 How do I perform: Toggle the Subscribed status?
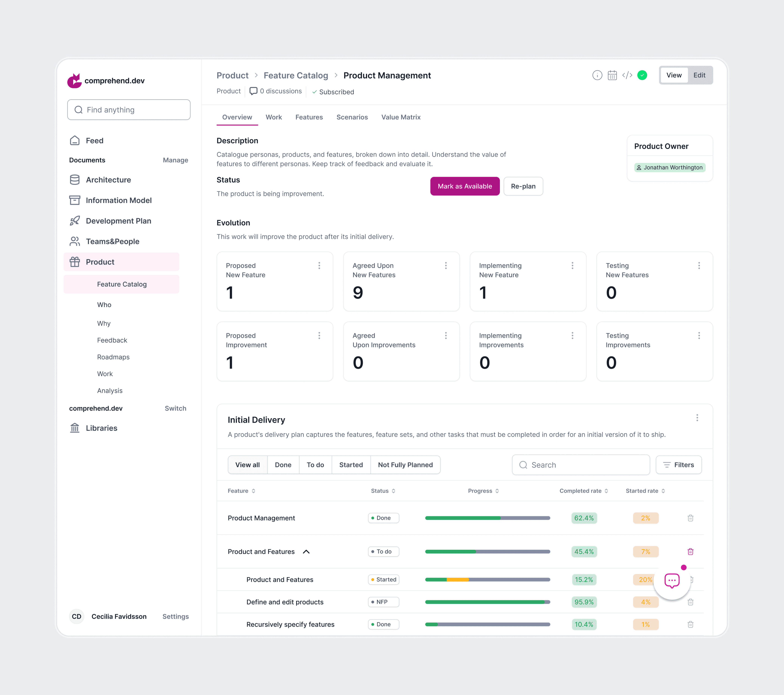point(333,92)
